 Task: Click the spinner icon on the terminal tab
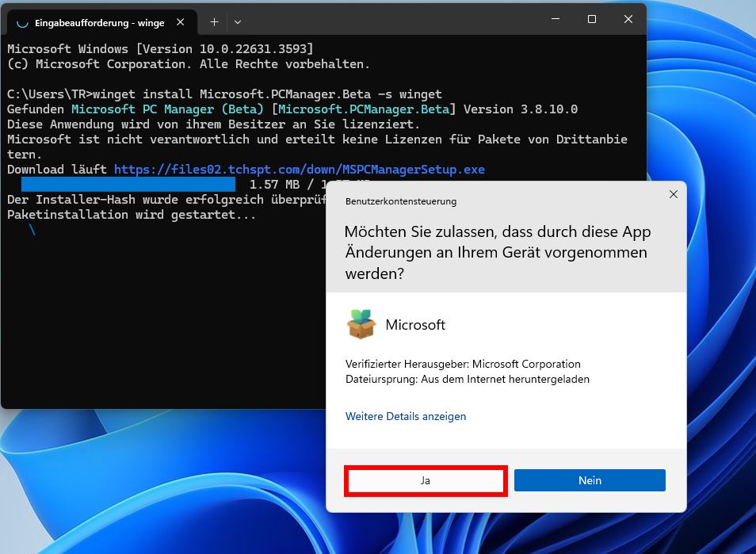pyautogui.click(x=22, y=23)
